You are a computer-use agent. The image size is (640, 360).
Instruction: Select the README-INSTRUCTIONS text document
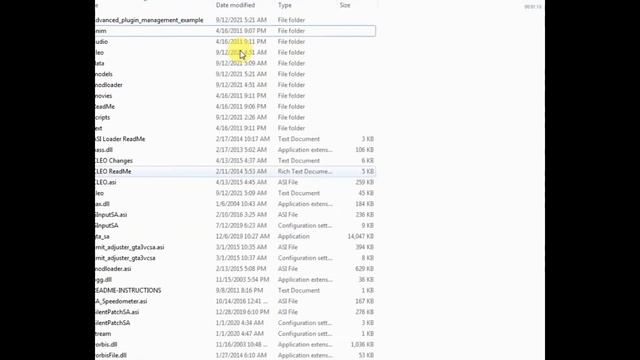click(235, 291)
